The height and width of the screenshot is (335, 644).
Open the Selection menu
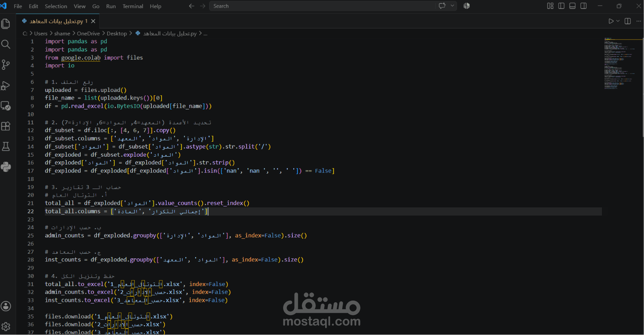56,6
